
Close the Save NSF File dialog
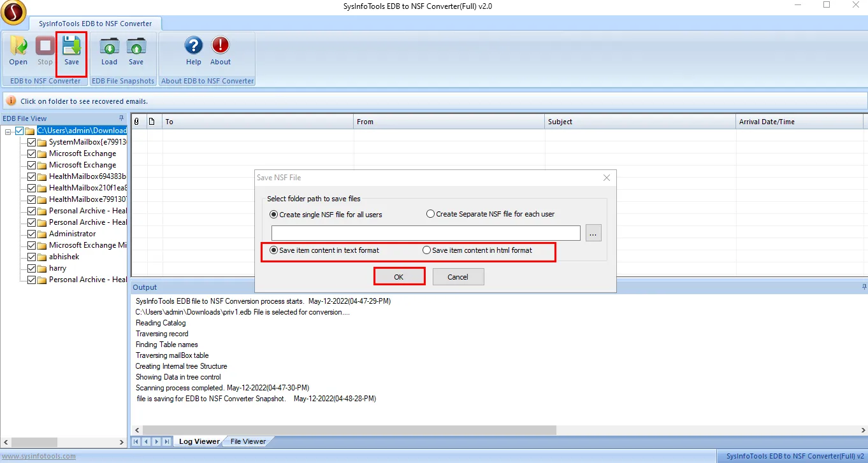(607, 178)
